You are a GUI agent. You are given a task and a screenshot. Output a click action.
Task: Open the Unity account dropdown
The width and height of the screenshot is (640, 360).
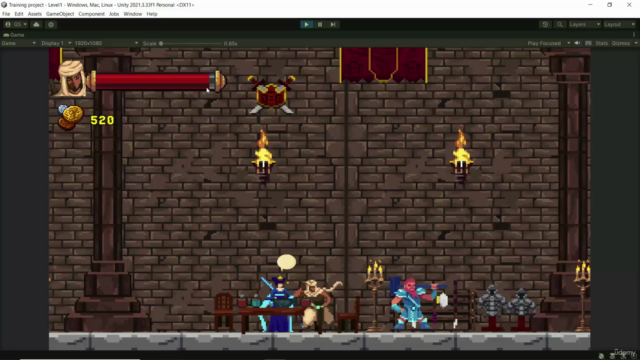[x=16, y=24]
